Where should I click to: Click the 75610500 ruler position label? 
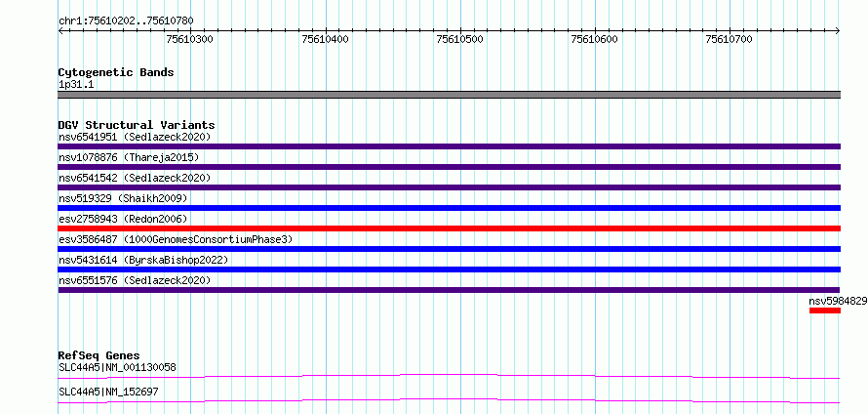[x=460, y=39]
